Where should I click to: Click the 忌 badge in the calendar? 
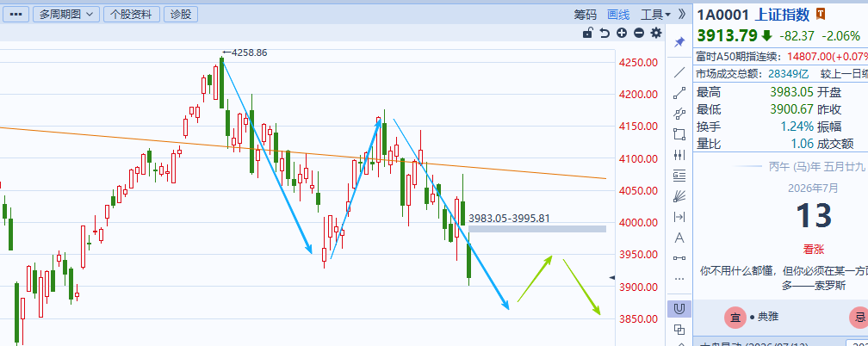(x=859, y=318)
